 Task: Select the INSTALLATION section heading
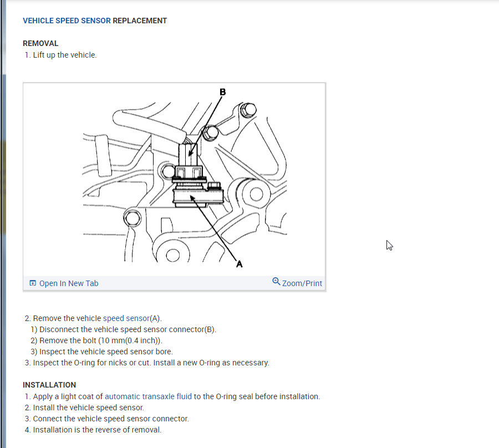49,385
